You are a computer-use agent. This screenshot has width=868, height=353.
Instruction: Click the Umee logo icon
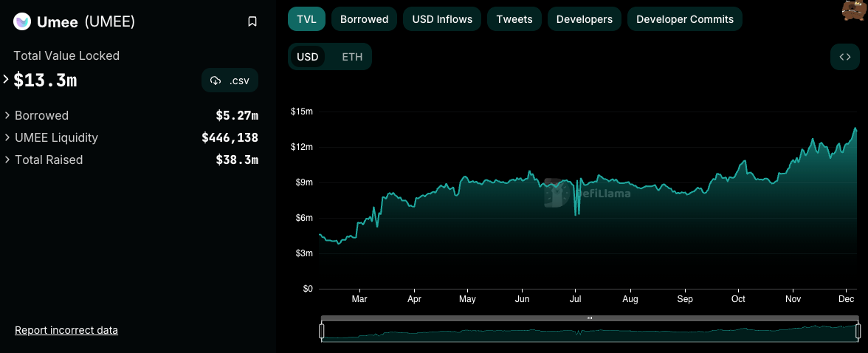point(22,21)
